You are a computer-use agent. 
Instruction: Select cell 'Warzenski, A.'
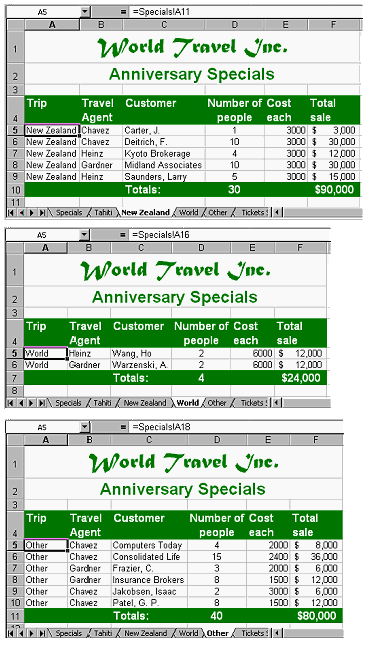(x=141, y=365)
